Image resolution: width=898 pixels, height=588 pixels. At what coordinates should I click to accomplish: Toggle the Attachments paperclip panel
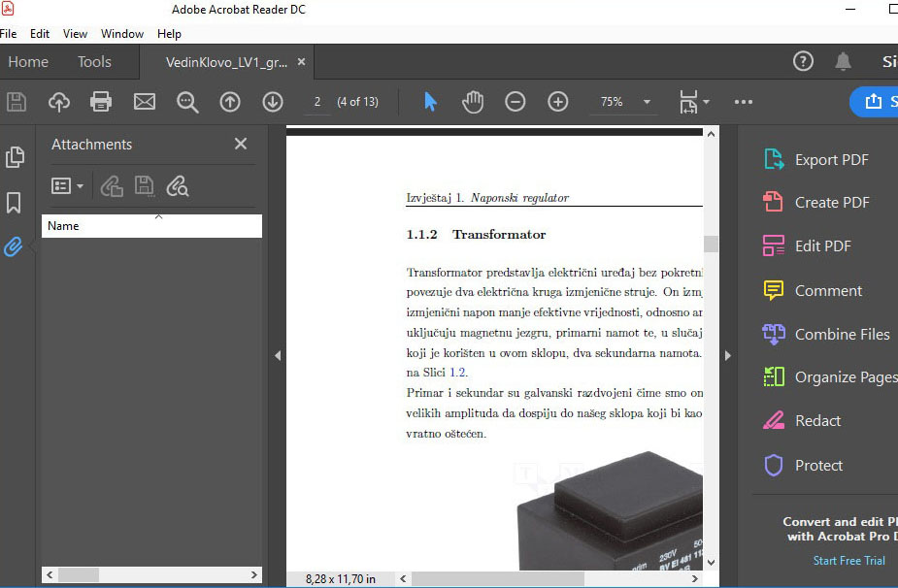pyautogui.click(x=15, y=246)
